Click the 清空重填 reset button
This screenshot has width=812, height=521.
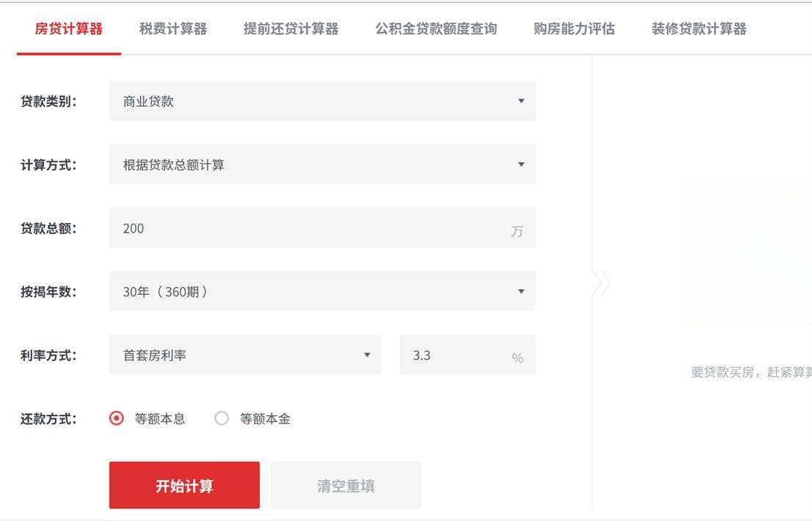[x=346, y=485]
